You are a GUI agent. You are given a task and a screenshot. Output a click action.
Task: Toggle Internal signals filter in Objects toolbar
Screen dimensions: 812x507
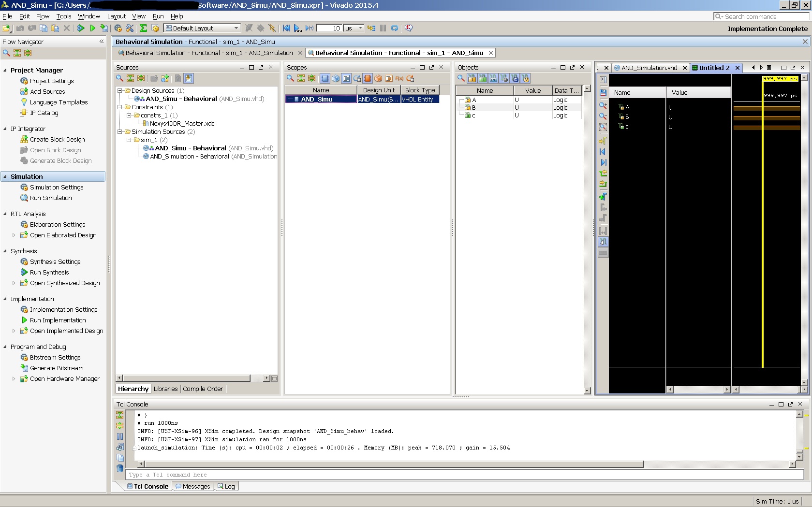504,78
